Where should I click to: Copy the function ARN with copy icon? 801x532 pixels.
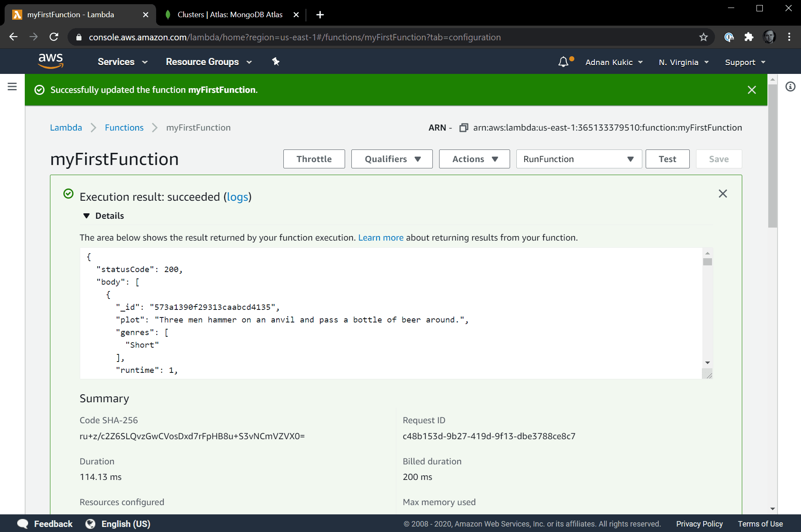pos(463,128)
